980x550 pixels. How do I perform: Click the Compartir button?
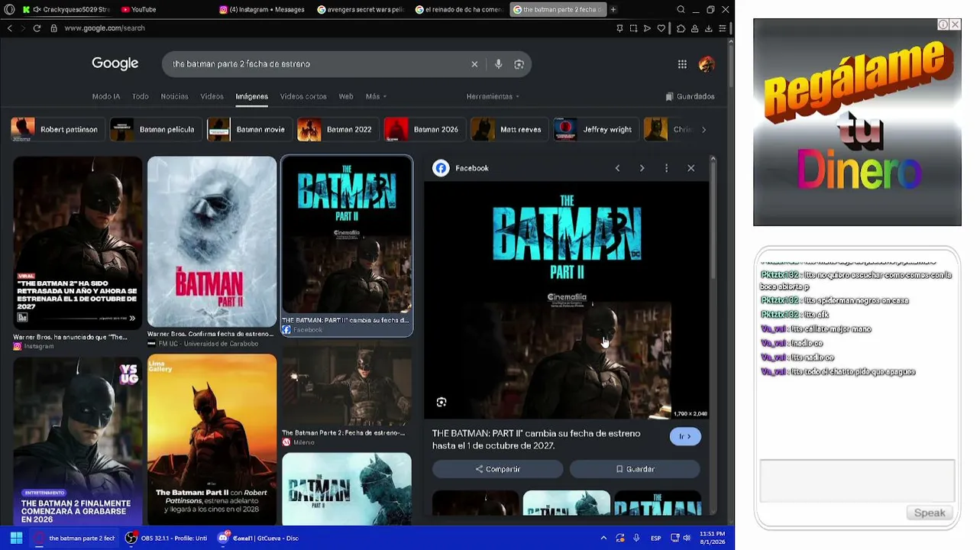pos(497,469)
